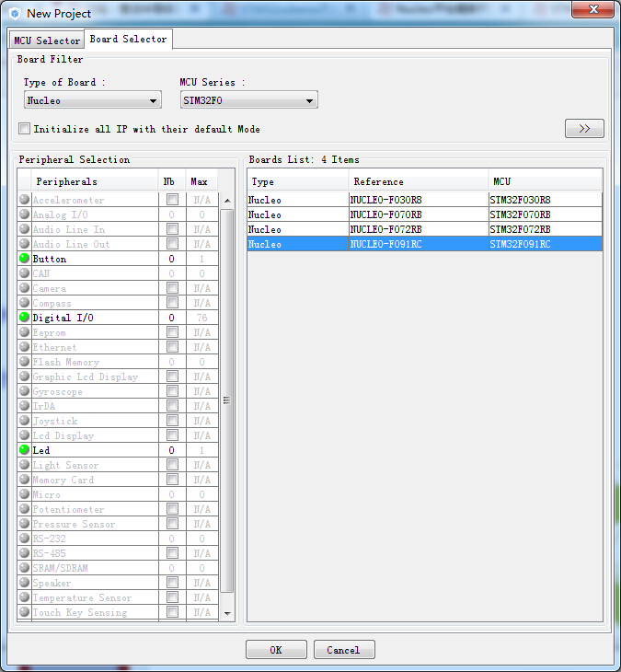Viewport: 621px width, 672px height.
Task: Select the NUCLEO-F070RB board row
Action: pos(425,214)
